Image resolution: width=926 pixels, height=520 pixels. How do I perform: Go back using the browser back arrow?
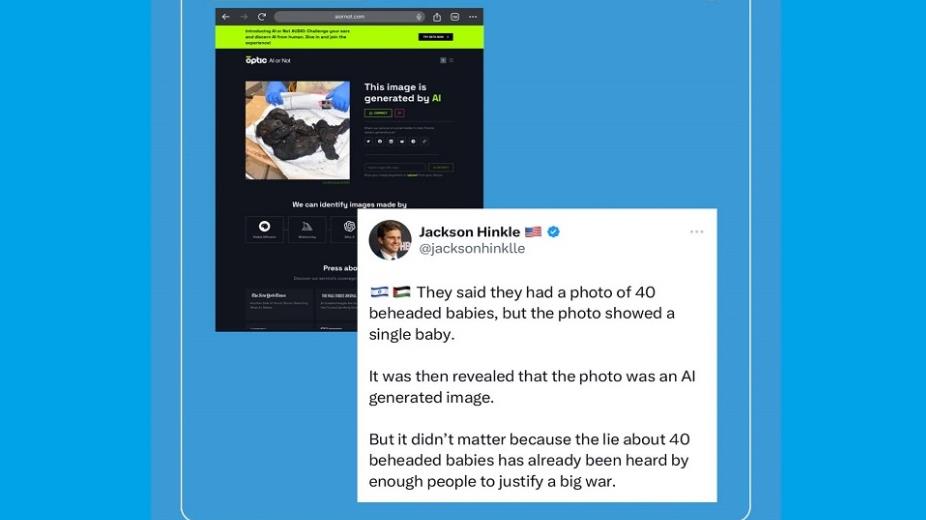tap(226, 17)
